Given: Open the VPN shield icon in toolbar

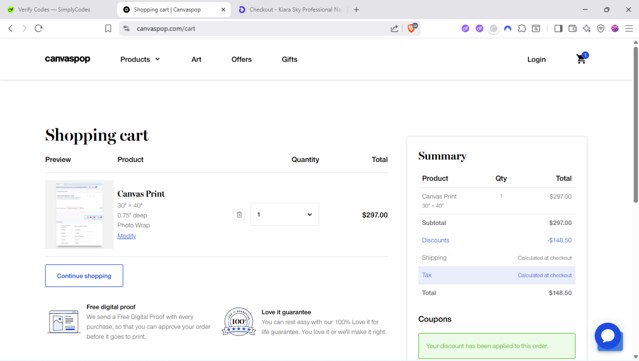Looking at the screenshot, I should tap(601, 29).
